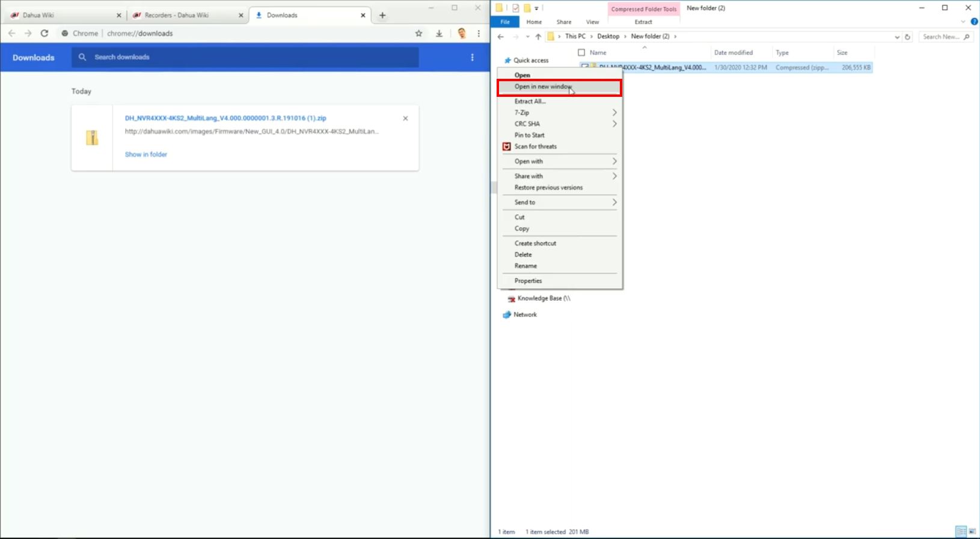
Task: Click the downloaded zip filename link
Action: click(225, 119)
